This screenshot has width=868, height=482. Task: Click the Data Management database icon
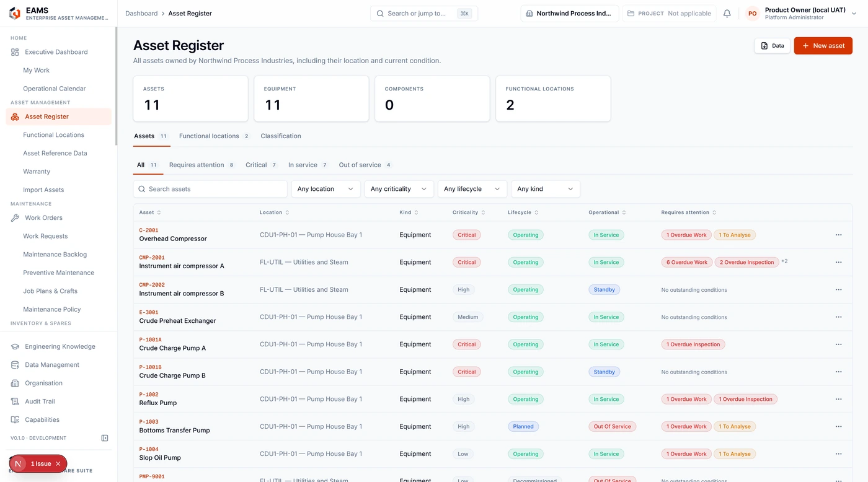point(15,365)
